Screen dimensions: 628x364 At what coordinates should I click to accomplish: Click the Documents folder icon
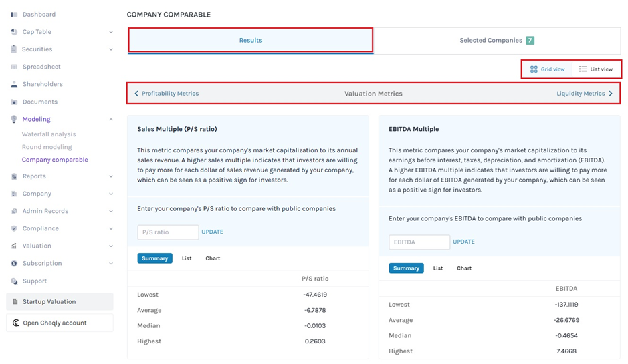point(15,102)
